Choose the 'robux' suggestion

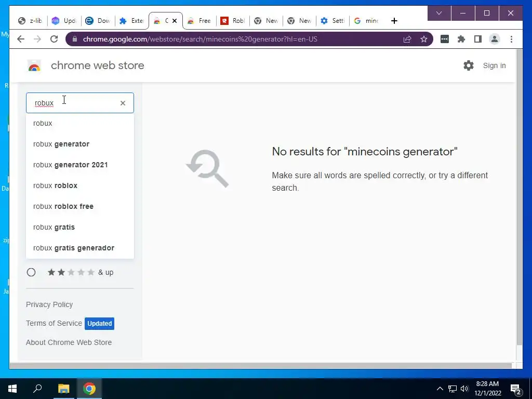[x=79, y=123]
